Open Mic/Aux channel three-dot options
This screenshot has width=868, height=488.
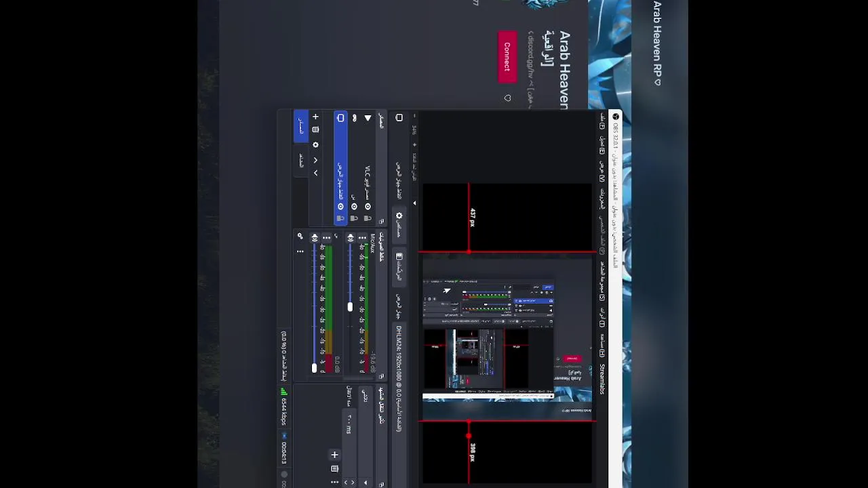pyautogui.click(x=362, y=237)
